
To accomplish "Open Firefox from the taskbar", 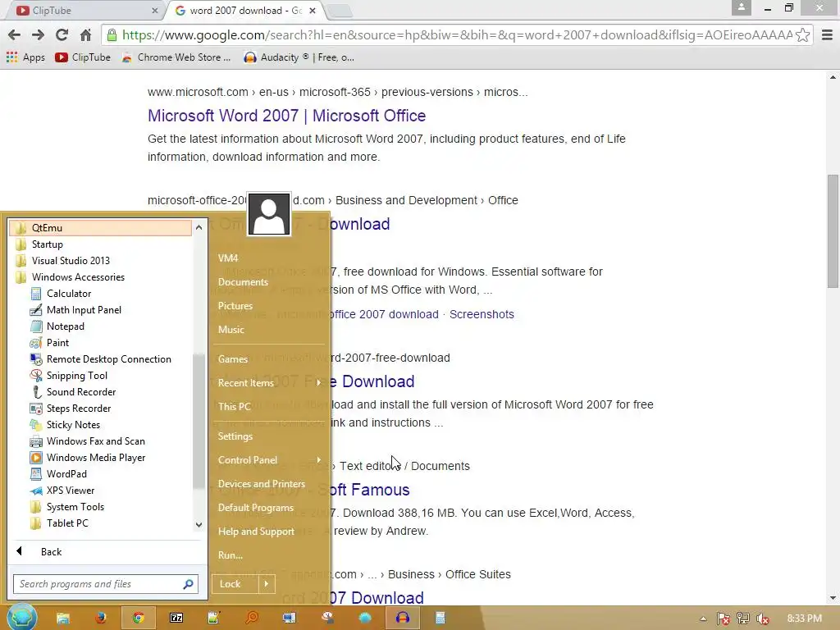I will click(x=100, y=619).
